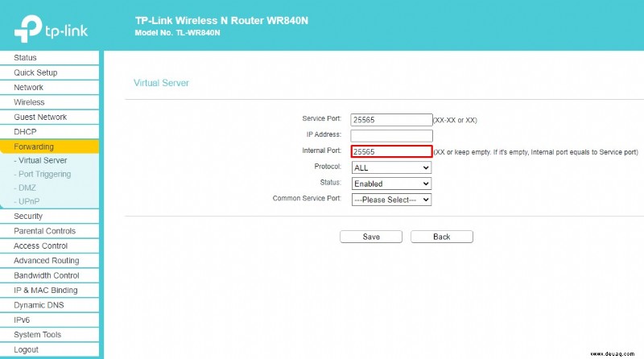Screen dimensions: 644x359
Task: Click the Internal Port label
Action: tap(321, 151)
